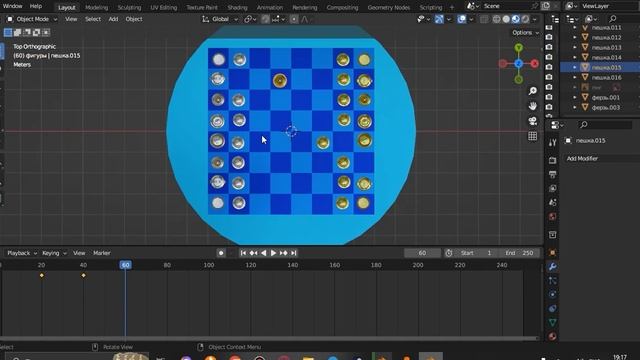Switch to the Modeling workspace tab
This screenshot has width=640, height=360.
97,7
